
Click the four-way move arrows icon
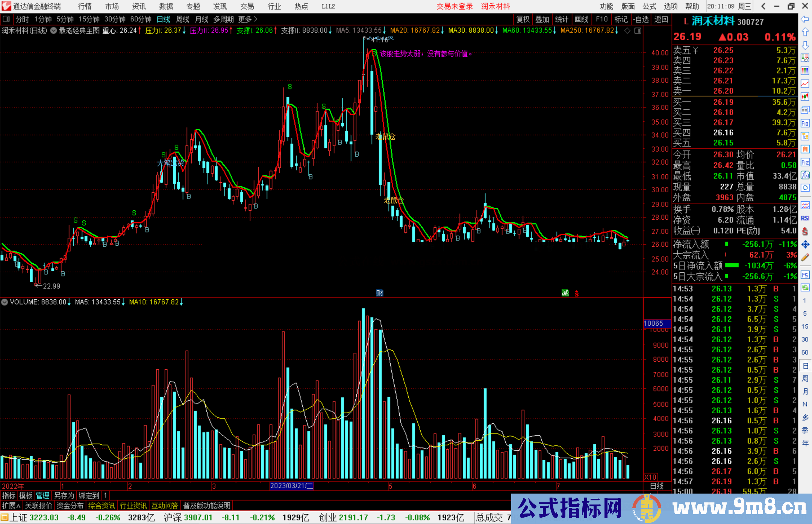(x=805, y=245)
